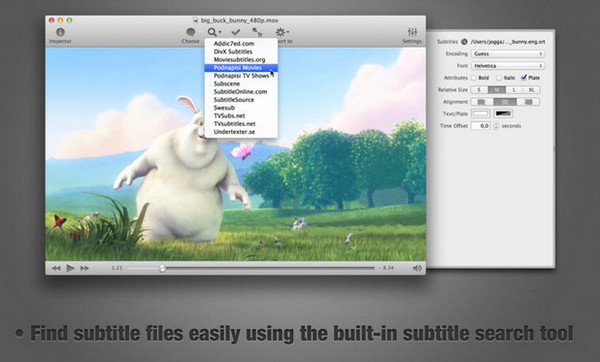Select the S relative size button

479,90
